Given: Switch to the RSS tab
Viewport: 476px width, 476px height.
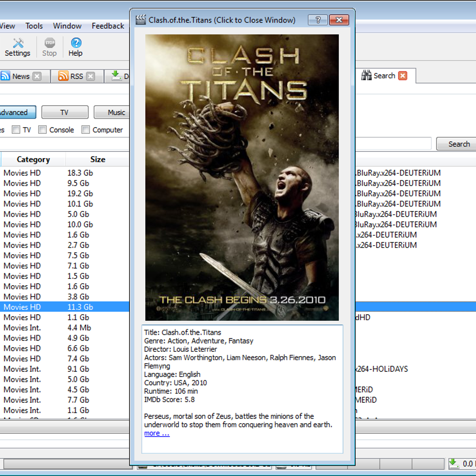Looking at the screenshot, I should (77, 76).
